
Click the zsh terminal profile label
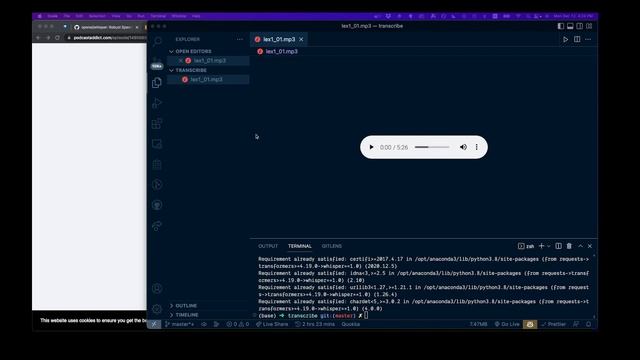[526, 246]
